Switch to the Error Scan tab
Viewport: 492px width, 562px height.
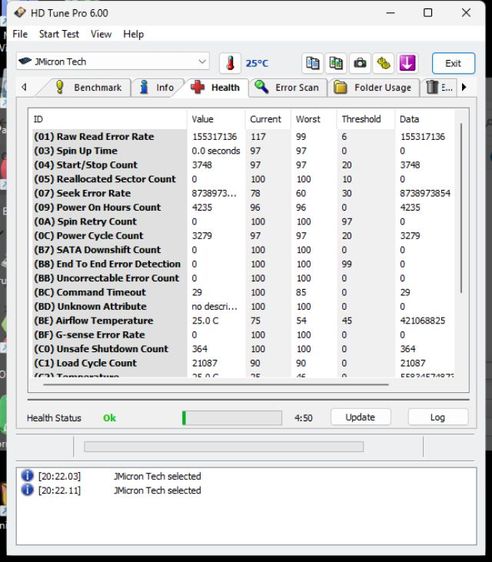click(288, 87)
